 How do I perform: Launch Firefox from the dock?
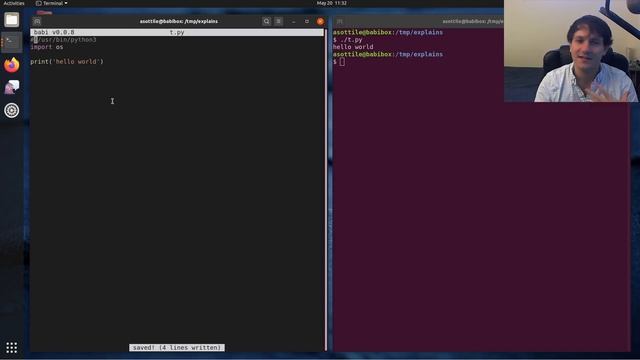(11, 65)
